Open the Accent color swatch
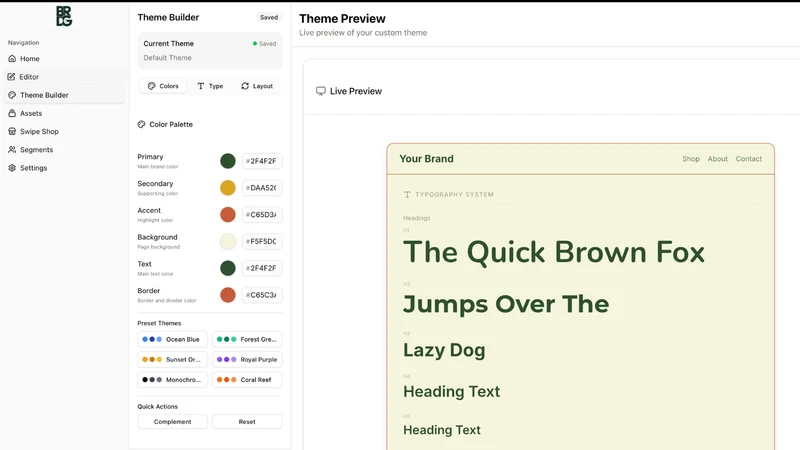This screenshot has height=450, width=800. tap(228, 214)
